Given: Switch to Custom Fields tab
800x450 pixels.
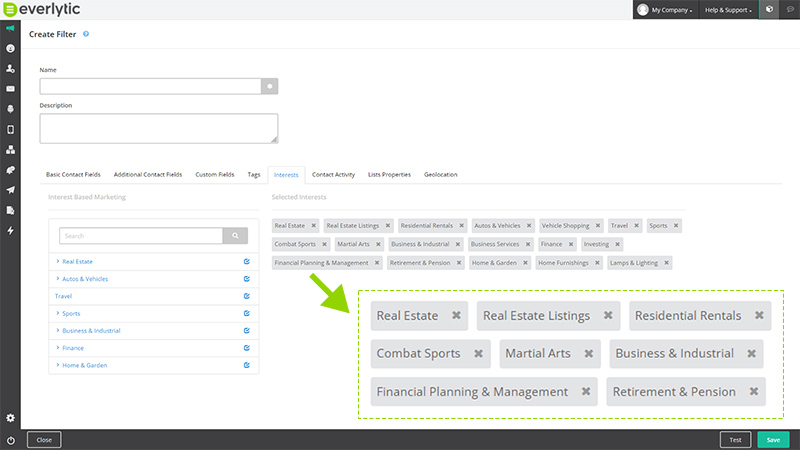Looking at the screenshot, I should pyautogui.click(x=214, y=174).
